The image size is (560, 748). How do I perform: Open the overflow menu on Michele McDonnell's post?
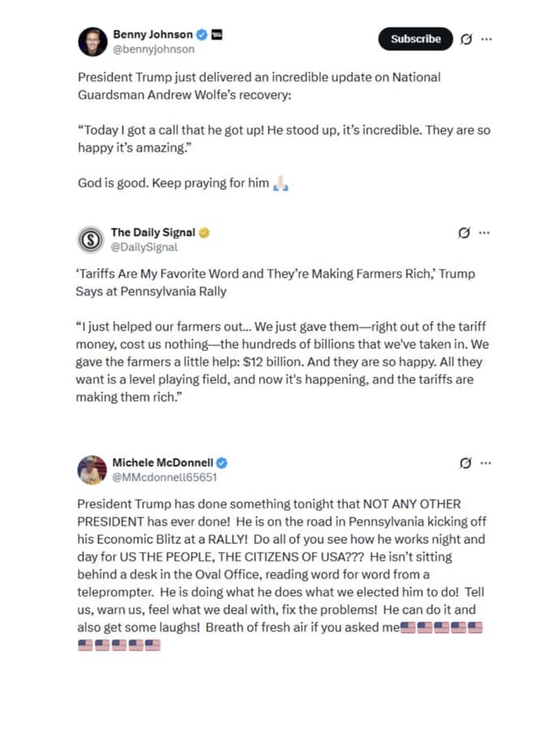484,462
